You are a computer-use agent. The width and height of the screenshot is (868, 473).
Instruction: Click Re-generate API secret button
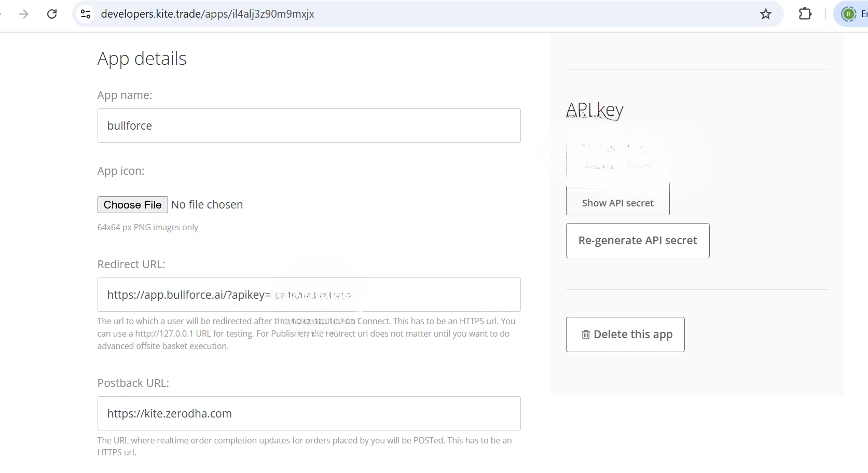(x=638, y=241)
